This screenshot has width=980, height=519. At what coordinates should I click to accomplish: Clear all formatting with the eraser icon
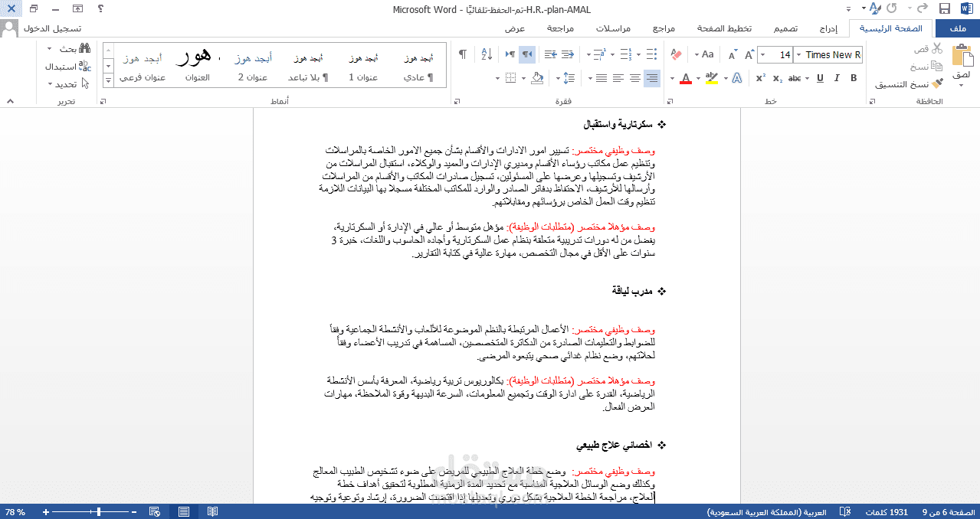676,54
